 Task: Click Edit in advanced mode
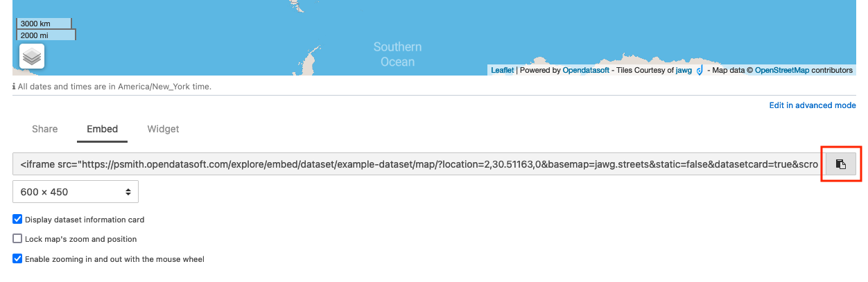[813, 105]
